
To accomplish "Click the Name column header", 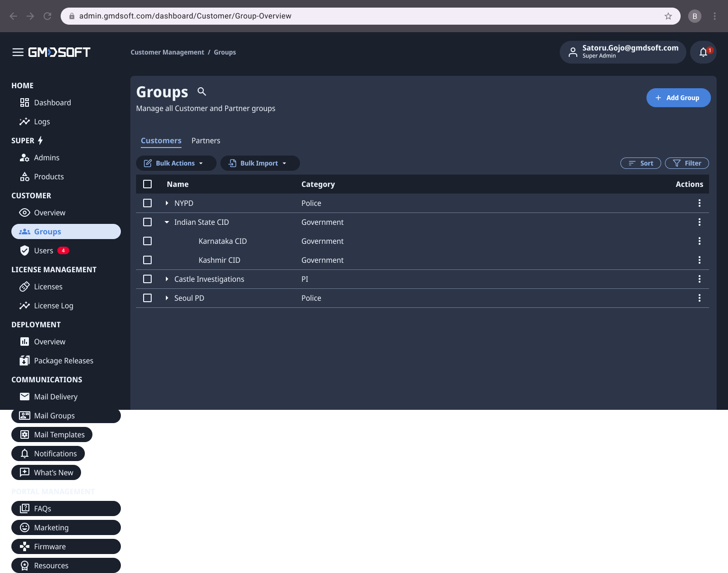I will point(178,184).
